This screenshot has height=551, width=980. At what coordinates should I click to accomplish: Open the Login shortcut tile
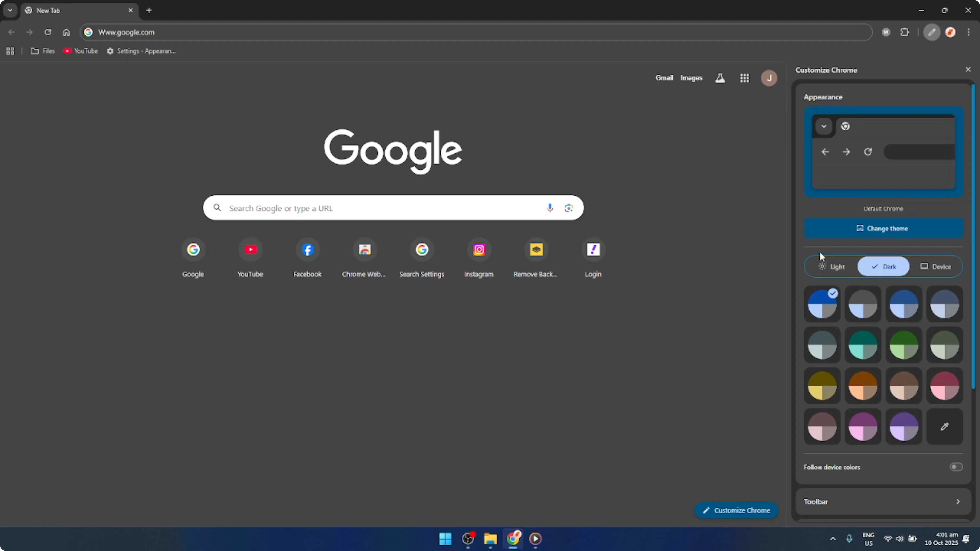[593, 258]
